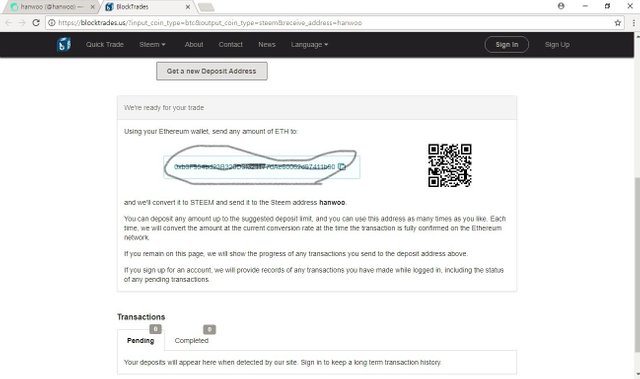The height and width of the screenshot is (379, 640).
Task: Bookmark this page with the star icon
Action: [618, 23]
